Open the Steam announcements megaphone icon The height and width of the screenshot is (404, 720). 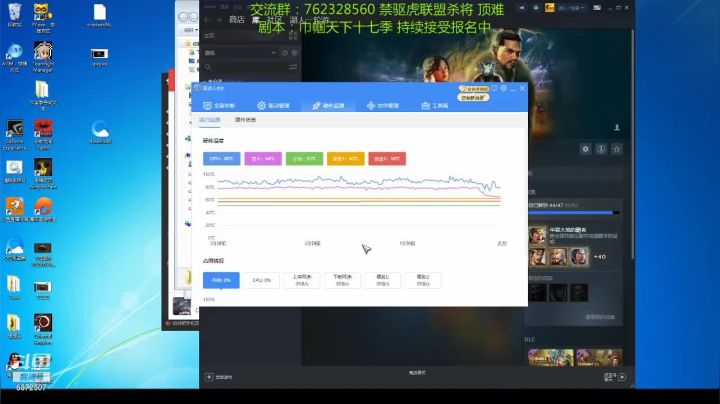tap(522, 8)
